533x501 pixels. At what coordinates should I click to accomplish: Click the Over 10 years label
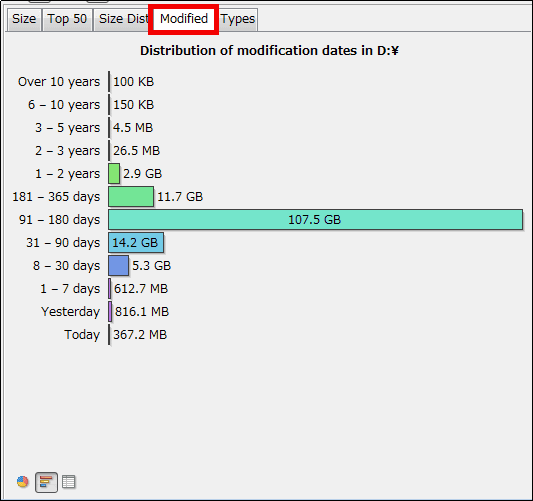[59, 82]
